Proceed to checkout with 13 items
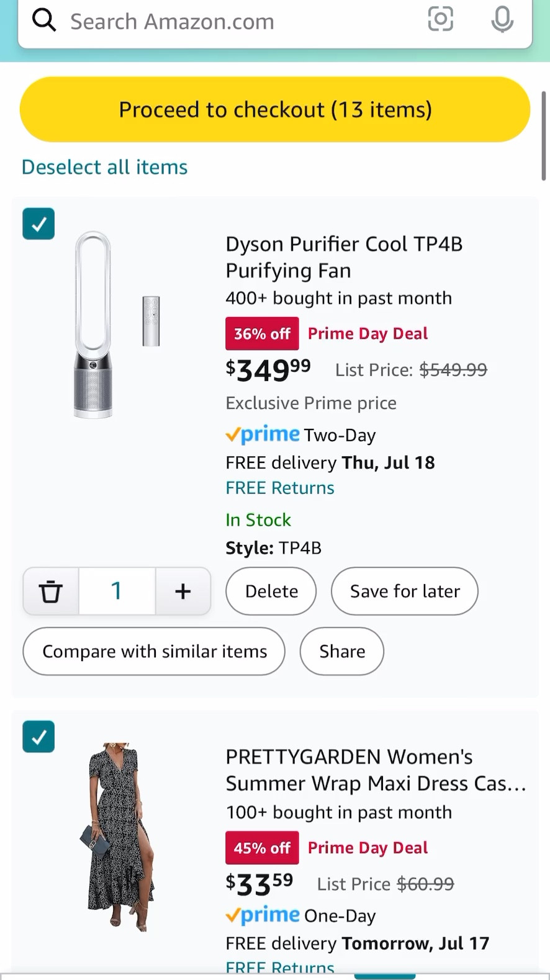Image resolution: width=550 pixels, height=980 pixels. click(x=275, y=110)
